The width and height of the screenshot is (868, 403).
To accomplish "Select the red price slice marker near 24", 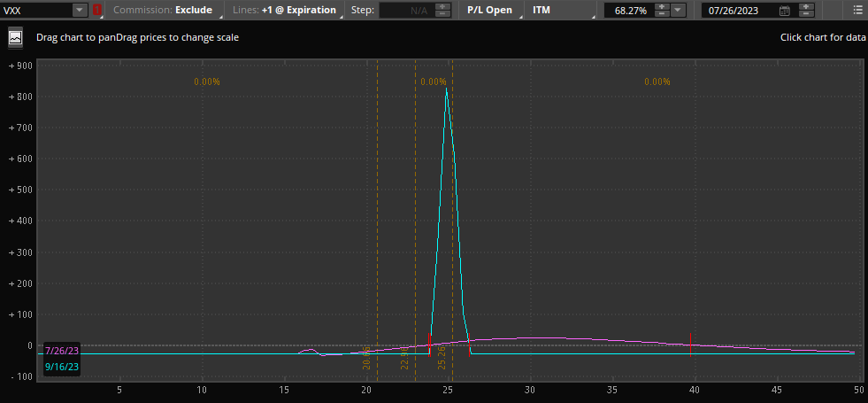I will pyautogui.click(x=430, y=345).
